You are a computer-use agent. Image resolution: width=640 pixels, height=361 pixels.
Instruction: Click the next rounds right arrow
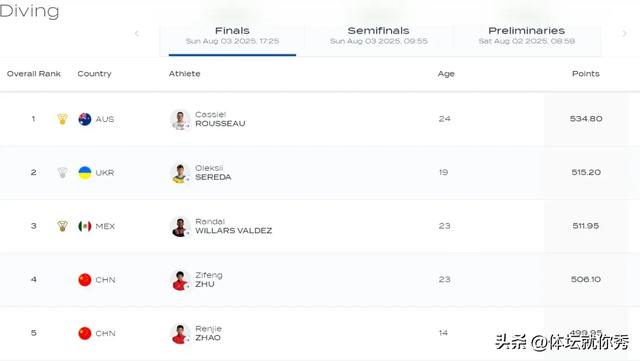[x=624, y=33]
